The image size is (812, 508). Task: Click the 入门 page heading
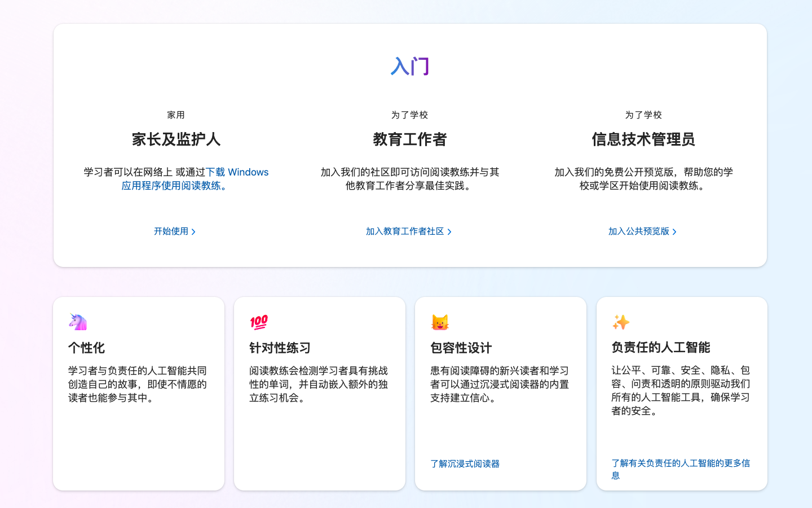click(x=410, y=66)
